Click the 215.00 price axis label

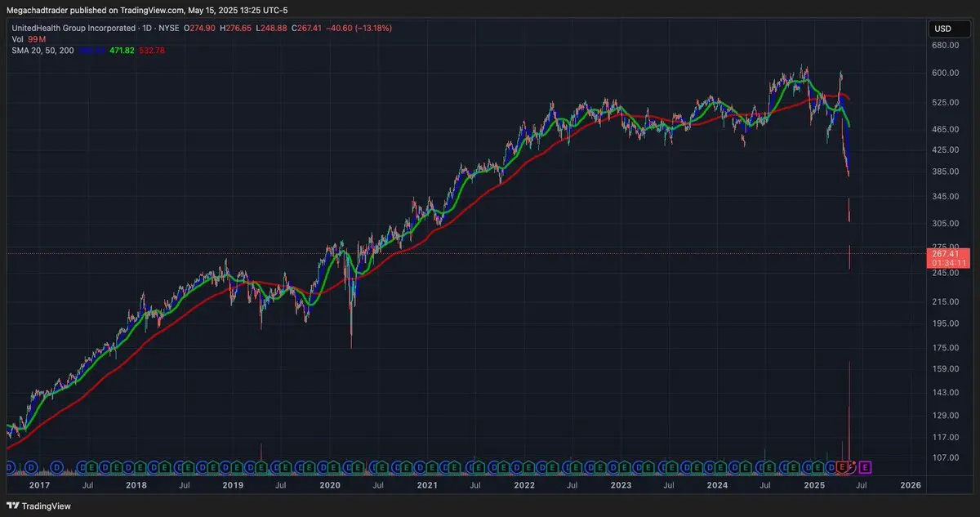click(946, 302)
